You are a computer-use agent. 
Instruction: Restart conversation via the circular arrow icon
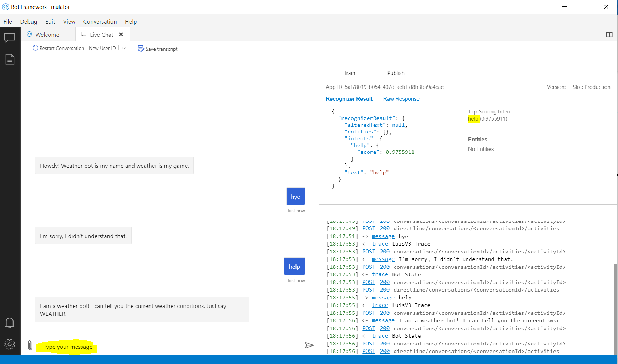pos(35,48)
